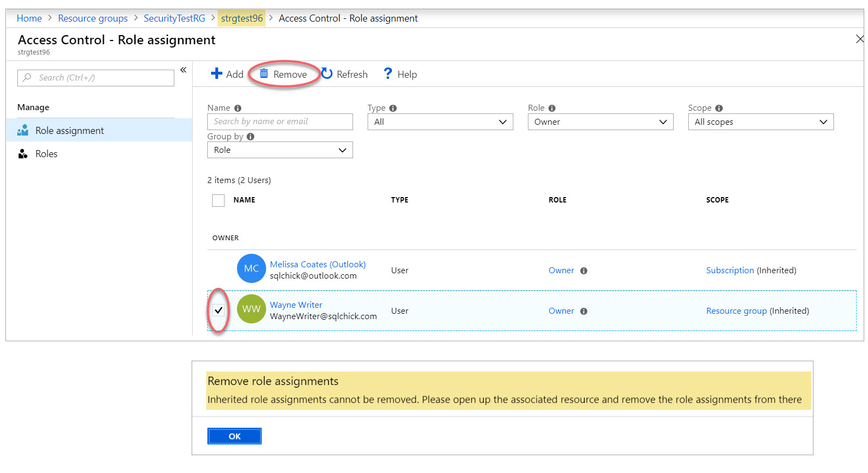Click OK in Remove role assignments dialog
This screenshot has height=473, width=868.
coord(234,436)
